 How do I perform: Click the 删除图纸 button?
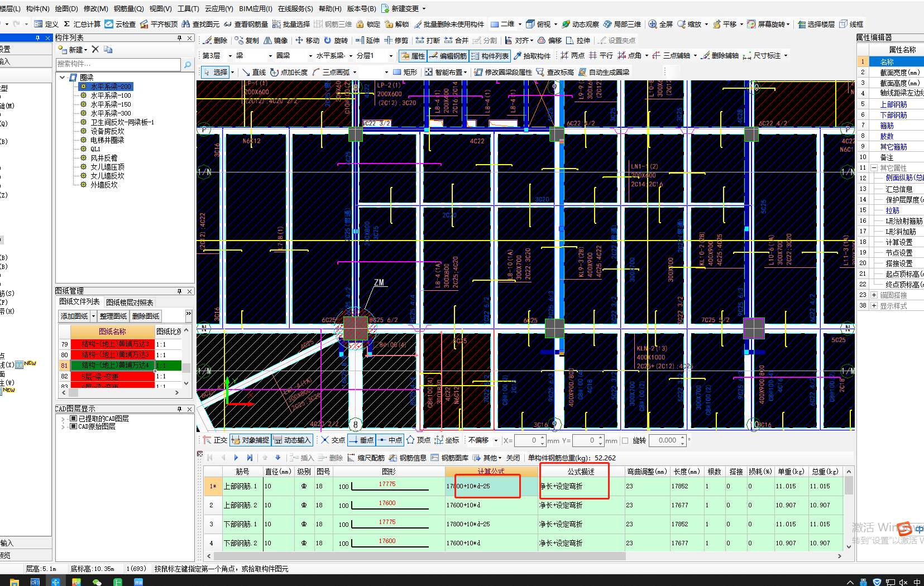click(x=146, y=316)
